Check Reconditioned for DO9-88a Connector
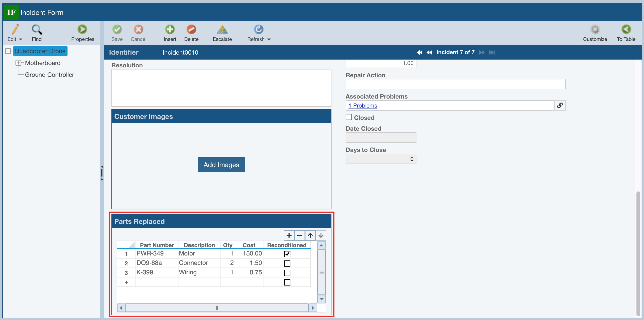The height and width of the screenshot is (320, 644). 287,264
